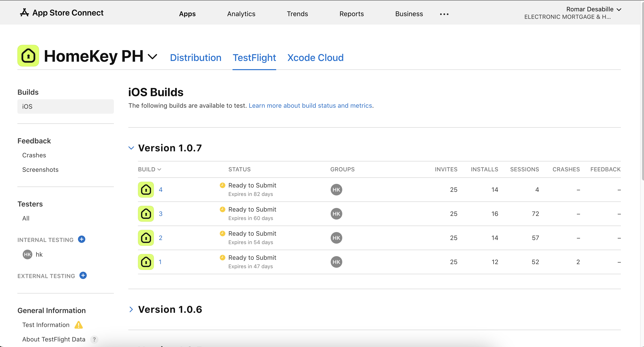This screenshot has height=347, width=644.
Task: Open the About TestFlight Data help icon
Action: [94, 339]
